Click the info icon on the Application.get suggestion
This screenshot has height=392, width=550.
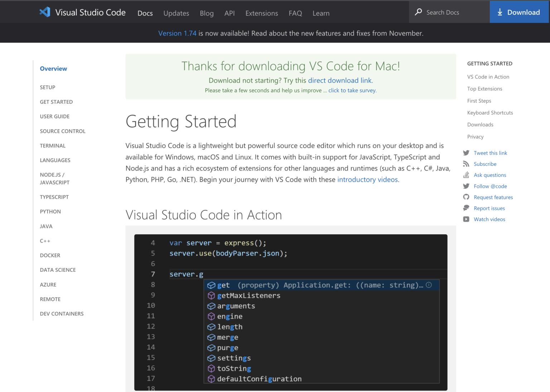coord(429,285)
